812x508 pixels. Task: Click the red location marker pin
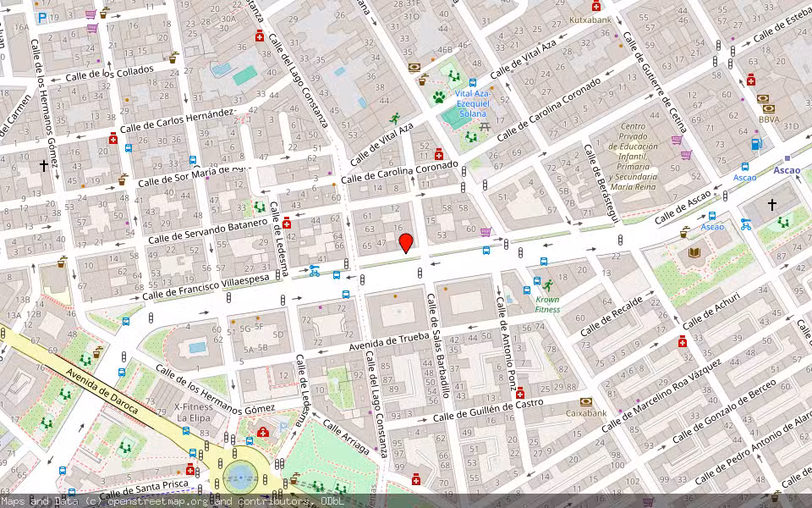[406, 243]
